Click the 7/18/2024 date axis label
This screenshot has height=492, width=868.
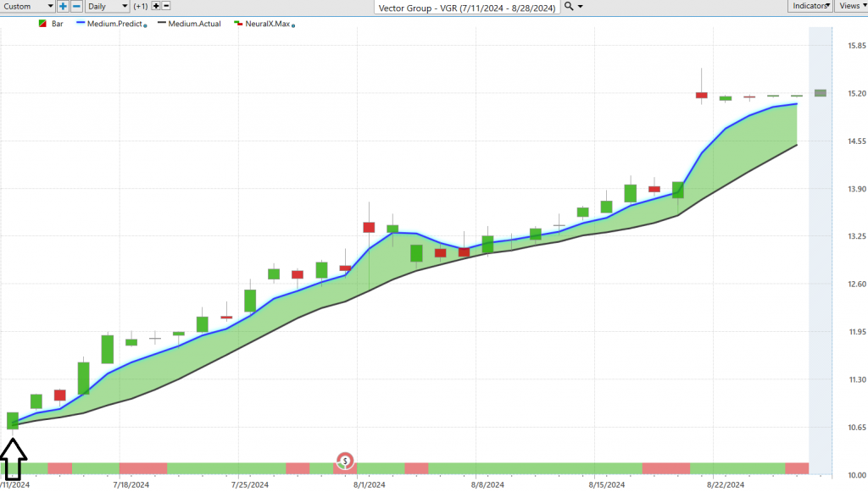pos(131,485)
